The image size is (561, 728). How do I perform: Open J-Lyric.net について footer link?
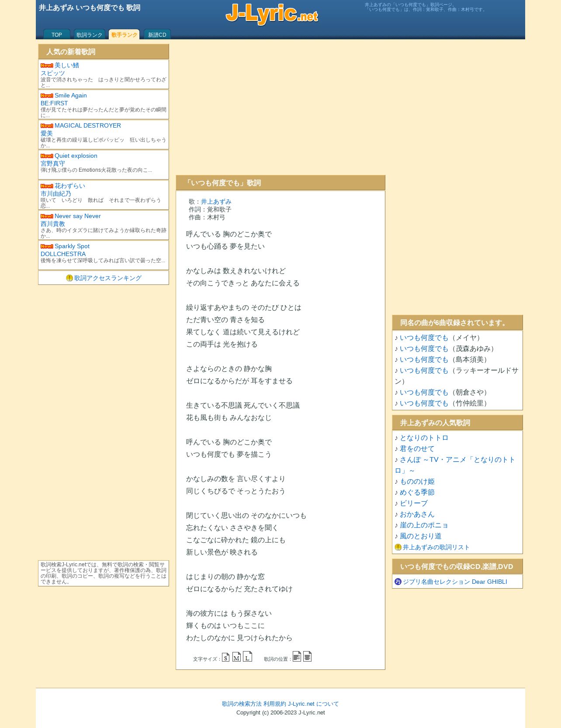(x=313, y=704)
